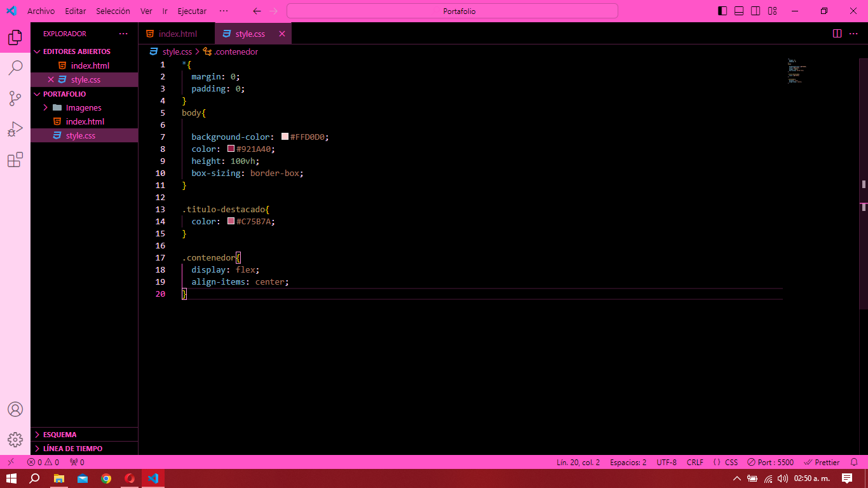Open the Selección menu
868x488 pixels.
[x=113, y=11]
